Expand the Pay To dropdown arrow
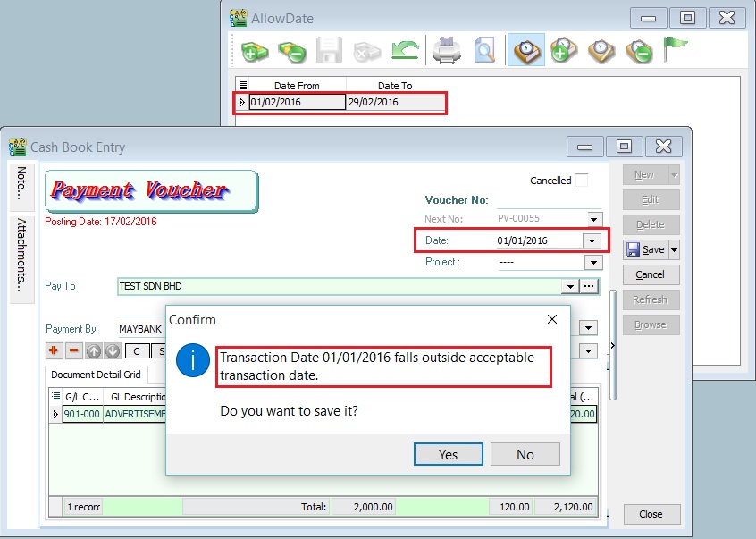Image resolution: width=756 pixels, height=539 pixels. (x=569, y=287)
